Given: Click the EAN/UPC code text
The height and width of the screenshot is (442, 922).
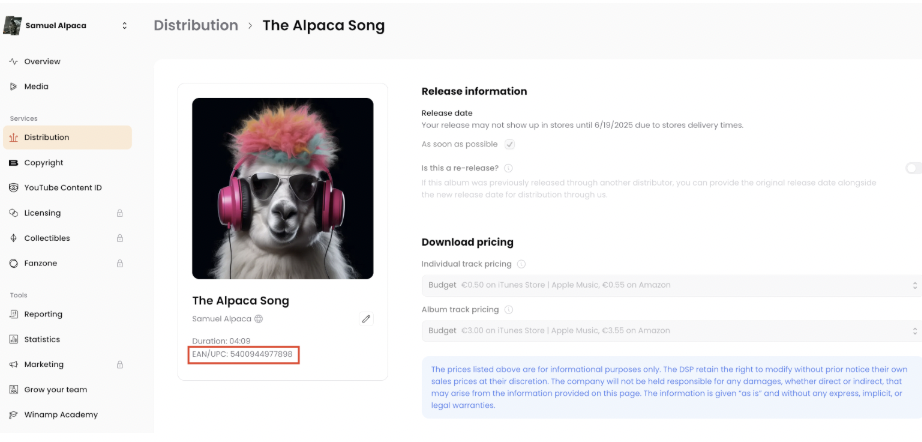Looking at the screenshot, I should (242, 354).
